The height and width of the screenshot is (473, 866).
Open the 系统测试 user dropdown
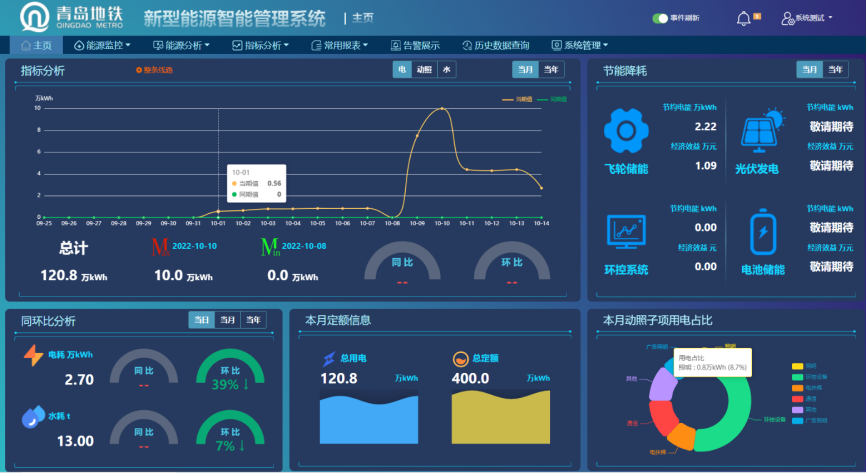[x=808, y=18]
